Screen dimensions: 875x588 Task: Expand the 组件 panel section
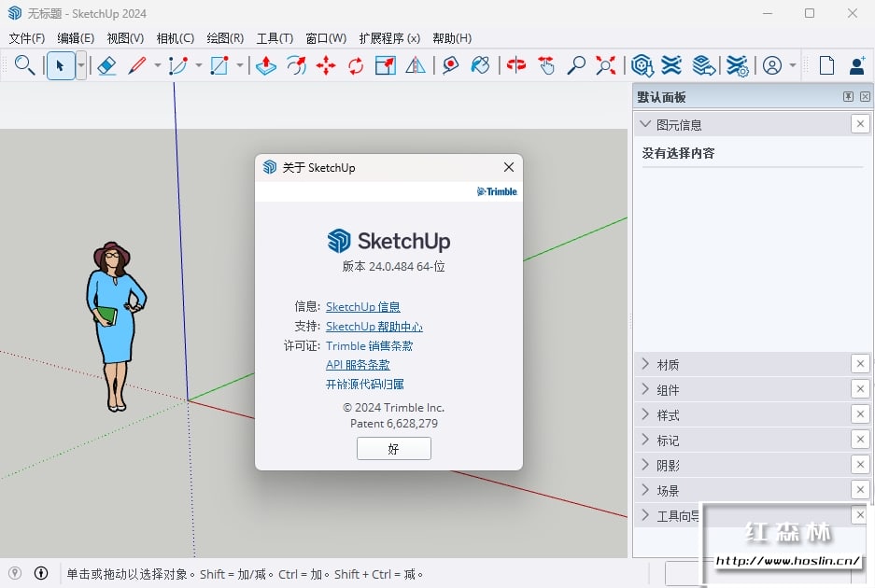pos(645,389)
